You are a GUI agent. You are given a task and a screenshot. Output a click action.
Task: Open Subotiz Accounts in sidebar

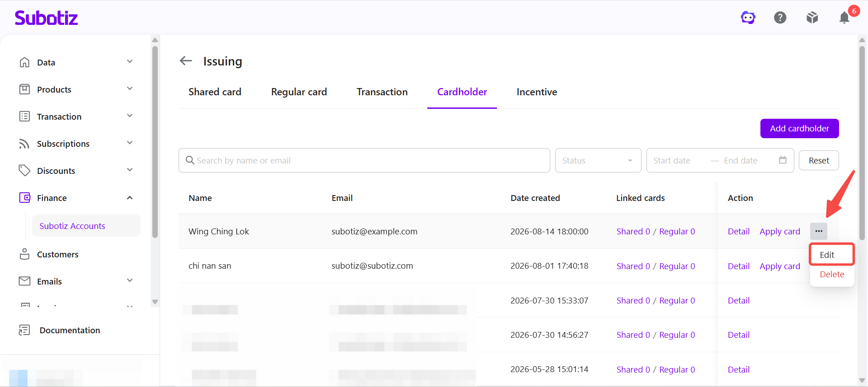pyautogui.click(x=86, y=226)
